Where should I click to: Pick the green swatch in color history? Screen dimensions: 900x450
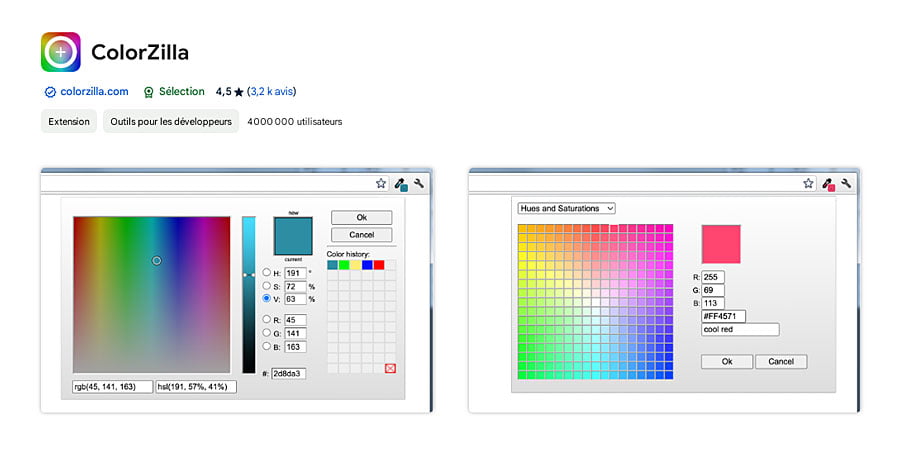[x=344, y=265]
